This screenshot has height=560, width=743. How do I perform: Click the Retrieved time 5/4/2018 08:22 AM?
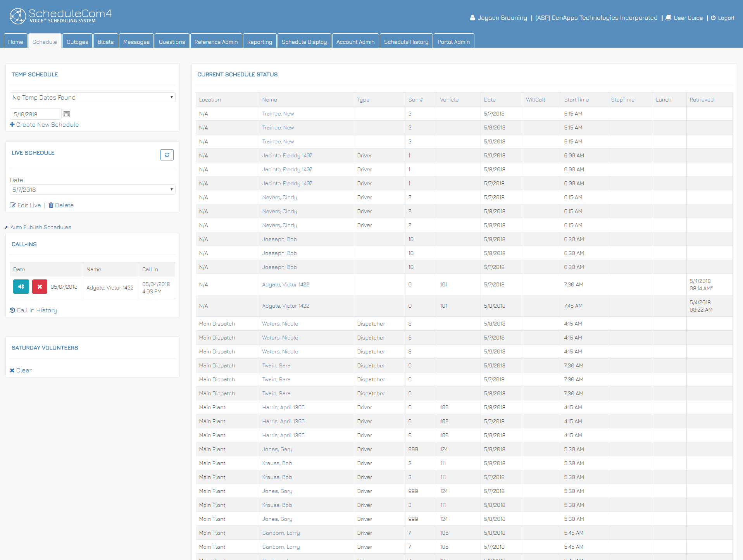pos(701,306)
